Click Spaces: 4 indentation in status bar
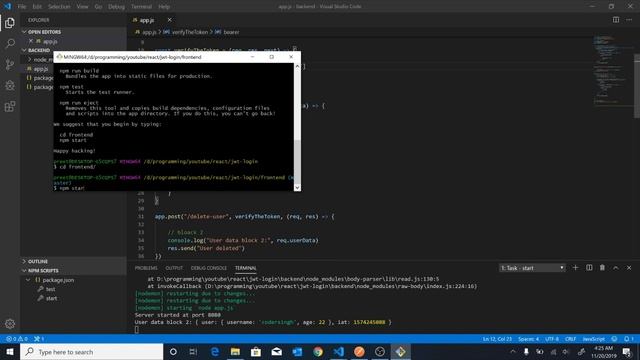The image size is (640, 360). (x=529, y=339)
